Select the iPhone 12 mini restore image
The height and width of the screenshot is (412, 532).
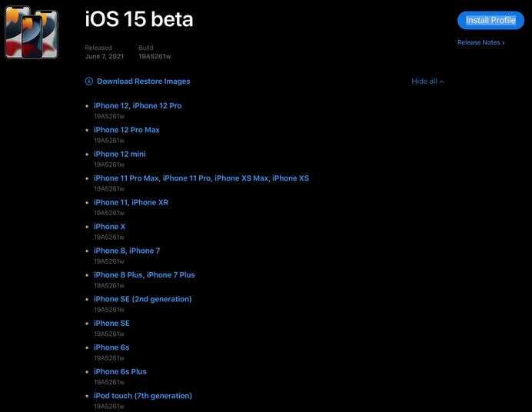coord(119,154)
